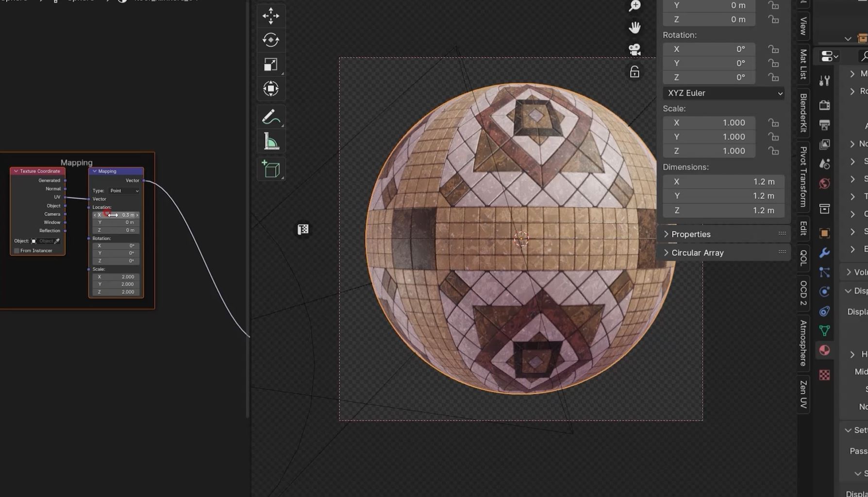This screenshot has width=868, height=497.
Task: Activate the Add Cube tool
Action: click(270, 169)
